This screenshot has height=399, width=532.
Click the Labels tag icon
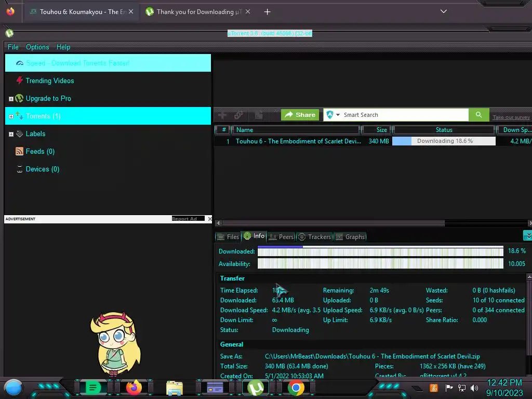pyautogui.click(x=20, y=134)
